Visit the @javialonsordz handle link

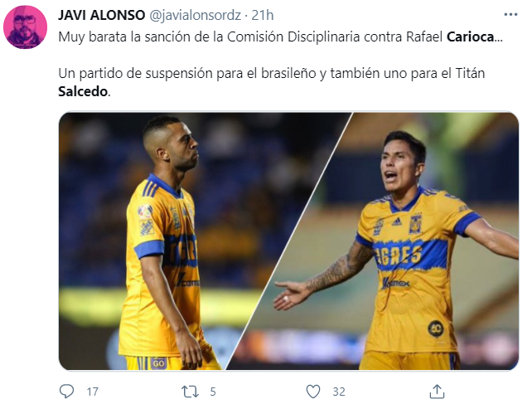point(195,15)
